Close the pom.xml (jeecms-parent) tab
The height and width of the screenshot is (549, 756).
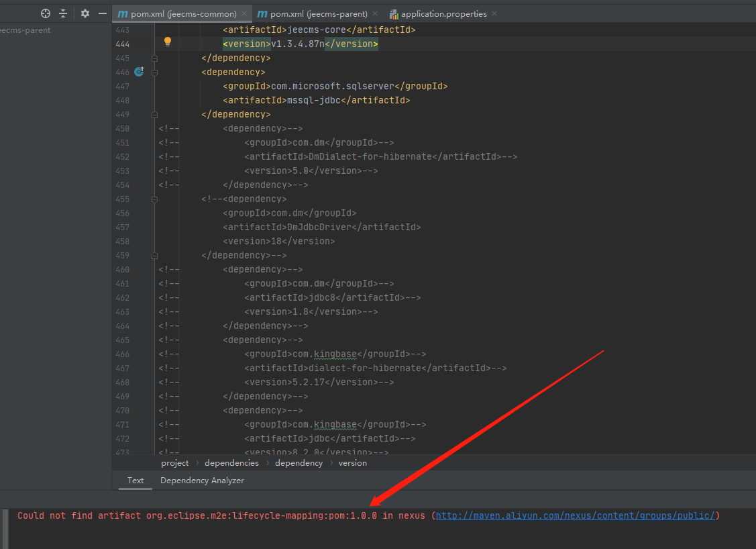[374, 13]
